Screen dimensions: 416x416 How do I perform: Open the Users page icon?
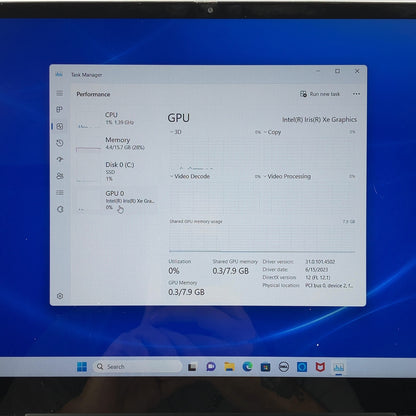[60, 176]
